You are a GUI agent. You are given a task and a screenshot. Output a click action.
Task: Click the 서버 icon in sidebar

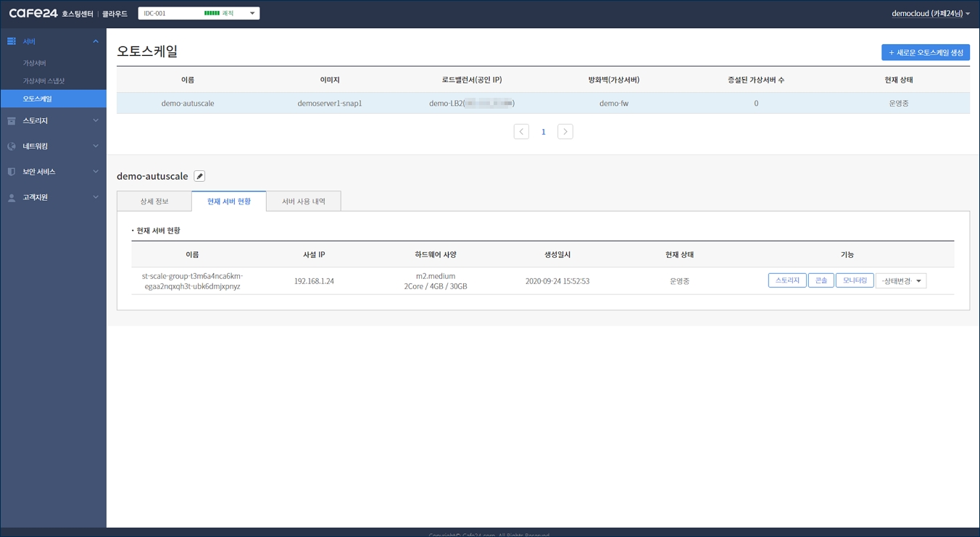[12, 41]
